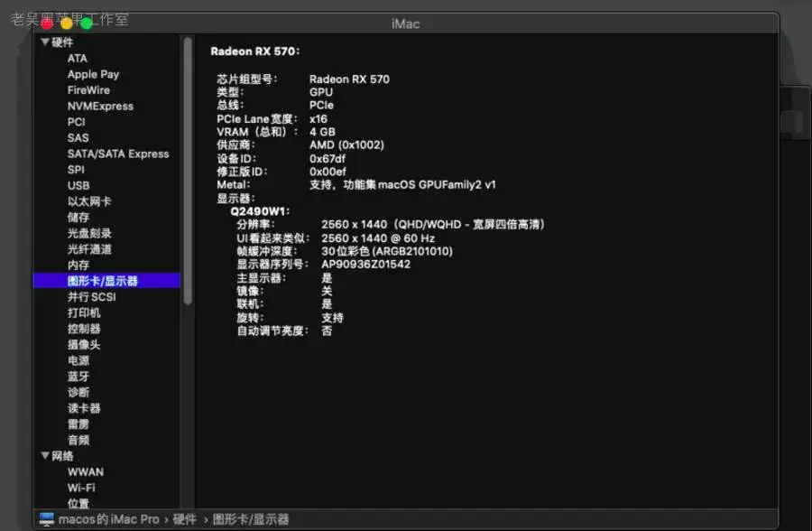Click the sidebar vertical scrollbar

188,171
